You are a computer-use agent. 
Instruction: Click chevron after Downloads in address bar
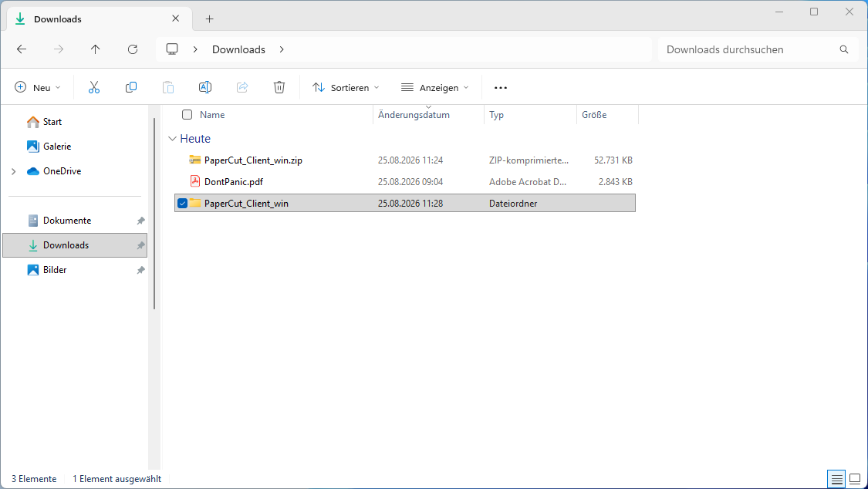[x=282, y=49]
